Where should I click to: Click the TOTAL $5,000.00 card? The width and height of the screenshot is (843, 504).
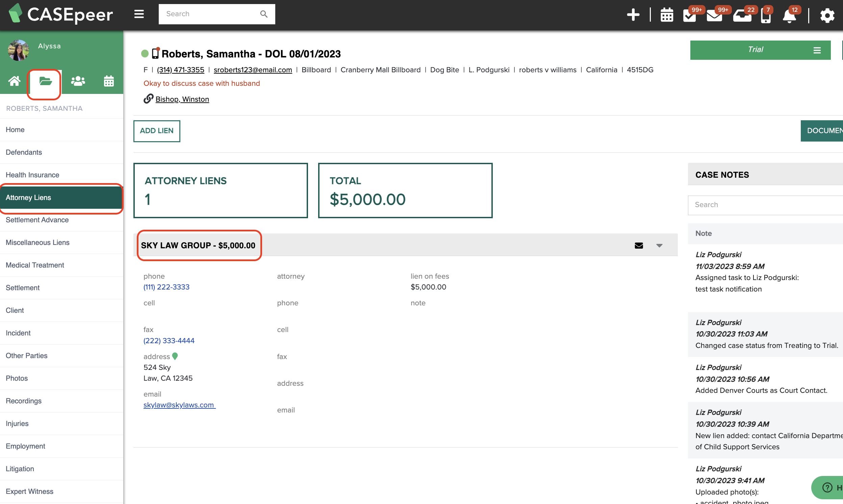point(405,191)
